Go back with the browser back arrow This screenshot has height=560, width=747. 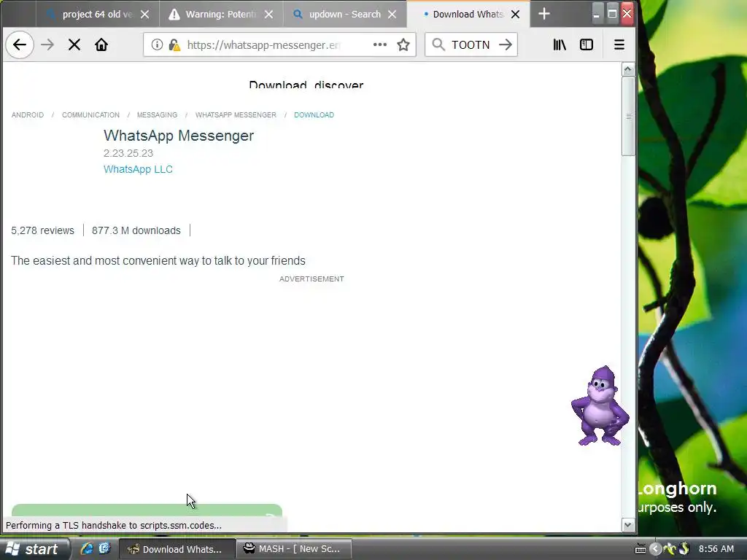click(x=20, y=44)
